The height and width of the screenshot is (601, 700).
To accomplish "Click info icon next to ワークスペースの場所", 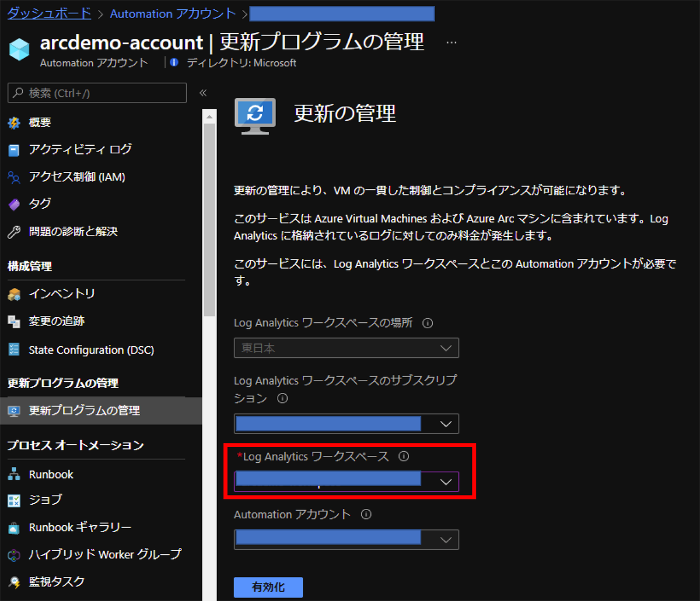I will click(428, 323).
